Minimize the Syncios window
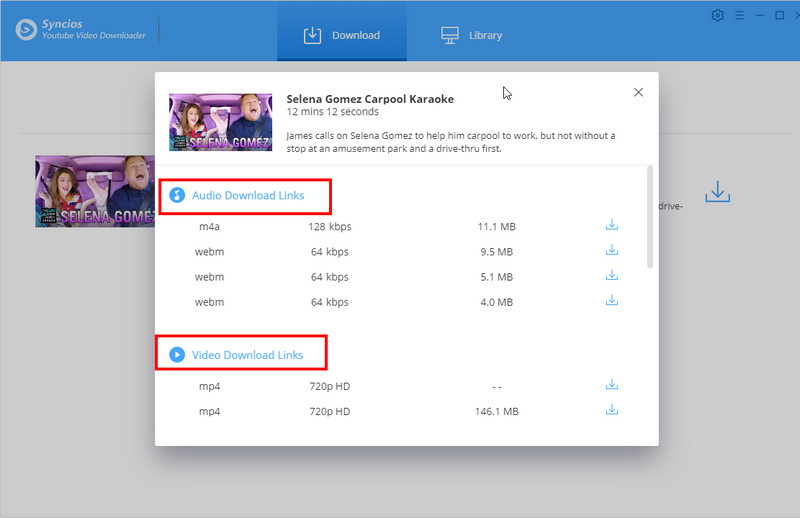800x518 pixels. pyautogui.click(x=760, y=15)
